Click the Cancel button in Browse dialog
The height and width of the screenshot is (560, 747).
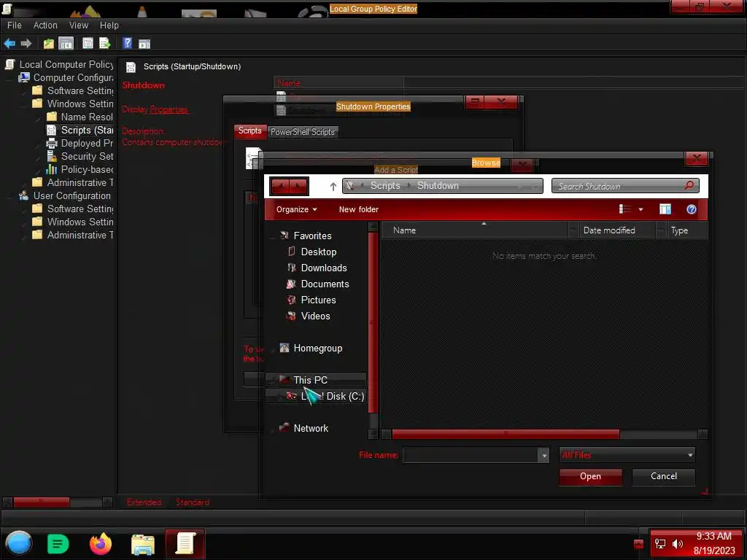point(664,476)
